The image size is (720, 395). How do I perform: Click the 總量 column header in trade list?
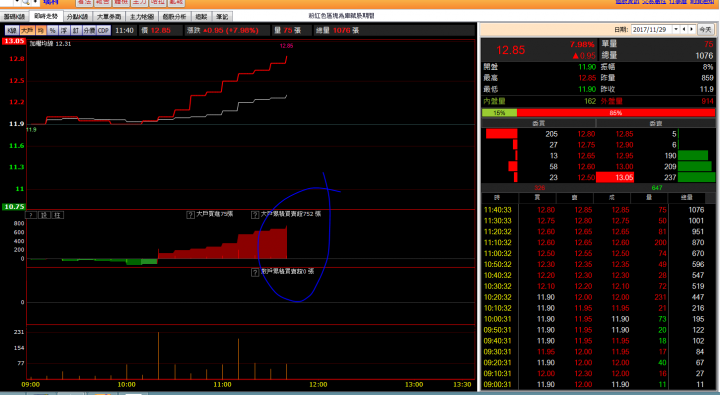pos(686,198)
